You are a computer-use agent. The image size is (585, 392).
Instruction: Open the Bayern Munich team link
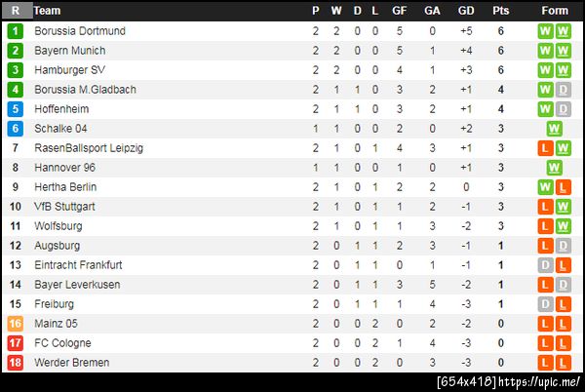click(x=69, y=51)
